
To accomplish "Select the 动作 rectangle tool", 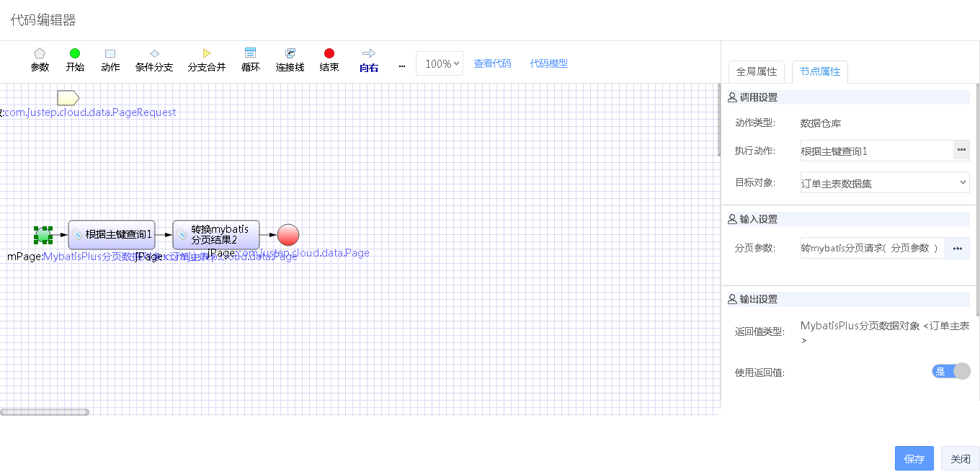I will click(110, 60).
